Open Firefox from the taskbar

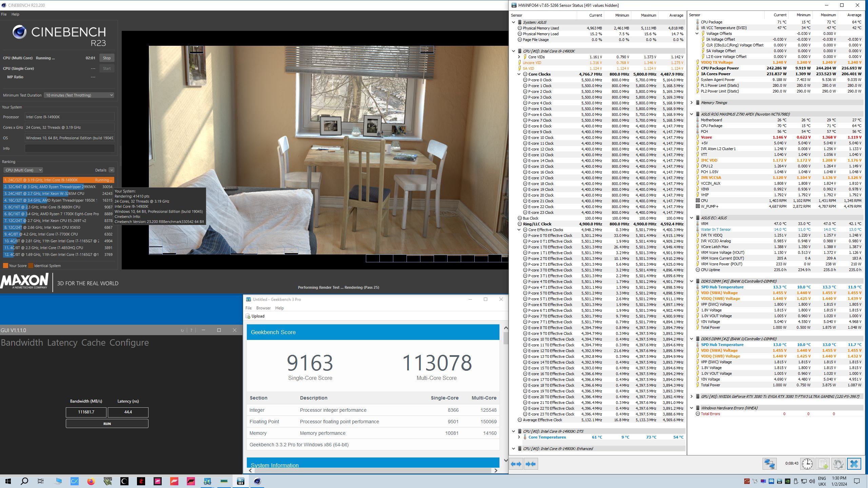pos(91,481)
